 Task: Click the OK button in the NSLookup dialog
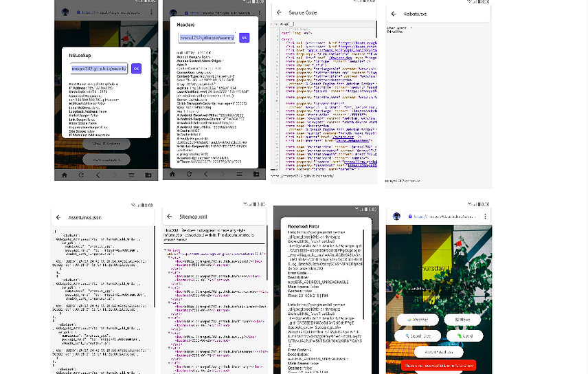click(x=136, y=69)
